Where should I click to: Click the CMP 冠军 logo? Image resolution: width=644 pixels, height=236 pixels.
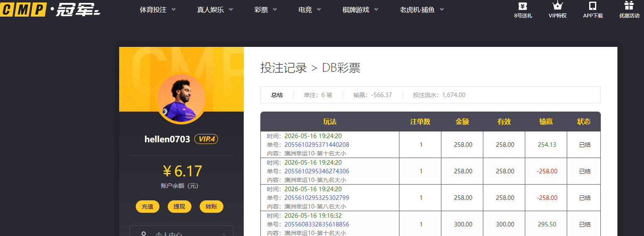[x=50, y=9]
